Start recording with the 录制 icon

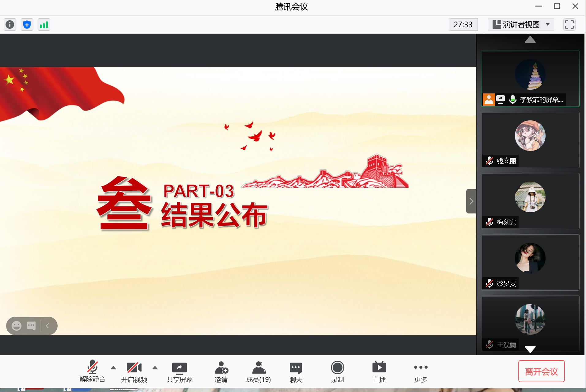[338, 371]
